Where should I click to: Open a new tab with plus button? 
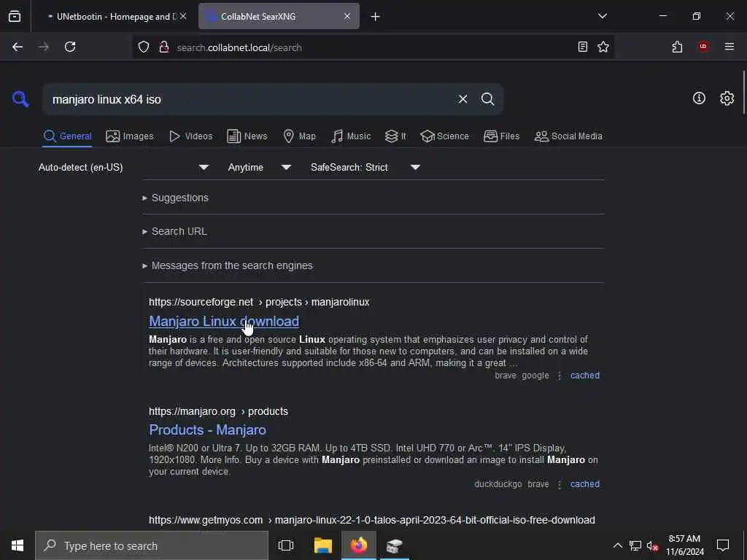tap(376, 17)
